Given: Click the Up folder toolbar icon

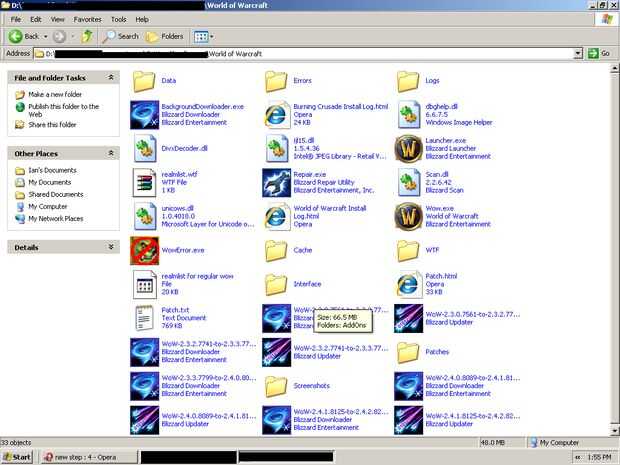Looking at the screenshot, I should (87, 36).
